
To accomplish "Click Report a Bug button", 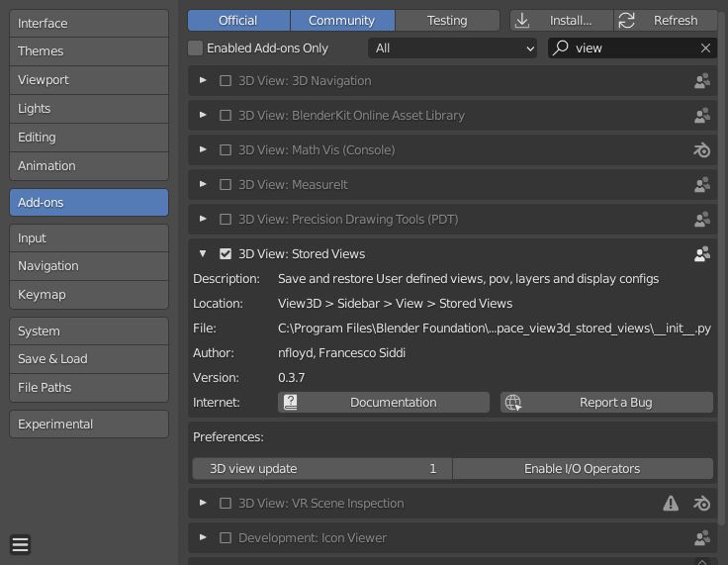I will 606,403.
